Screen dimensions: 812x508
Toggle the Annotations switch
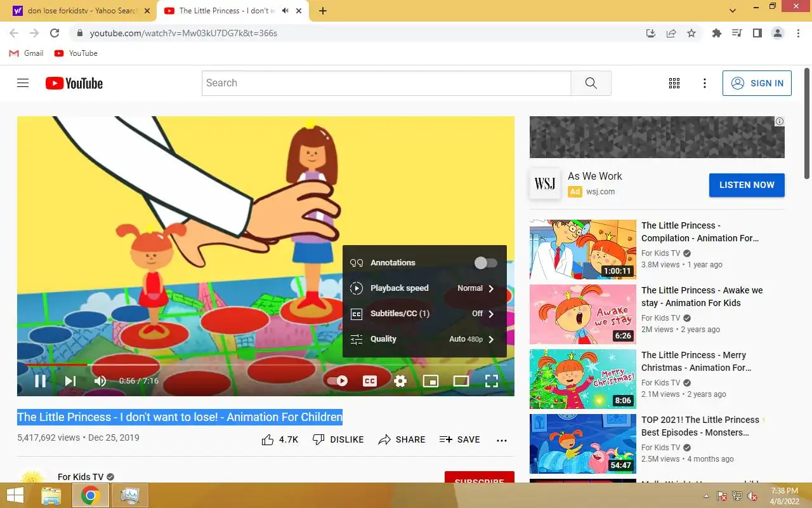[x=486, y=263]
